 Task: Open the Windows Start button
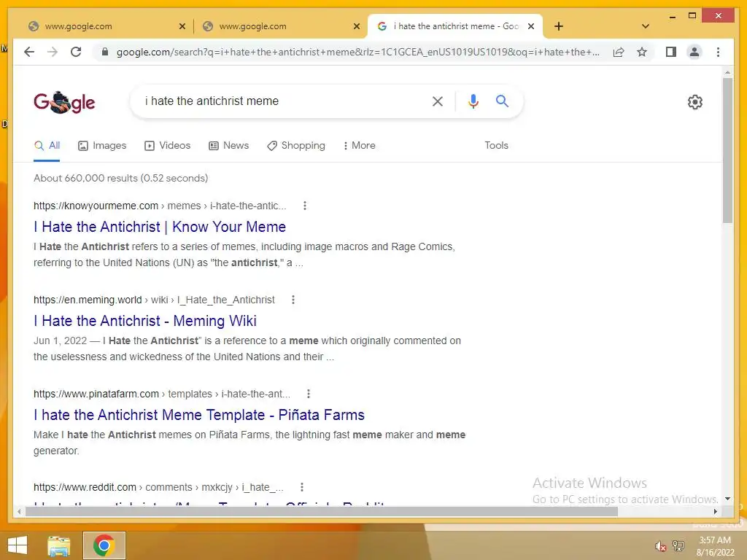[x=18, y=545]
